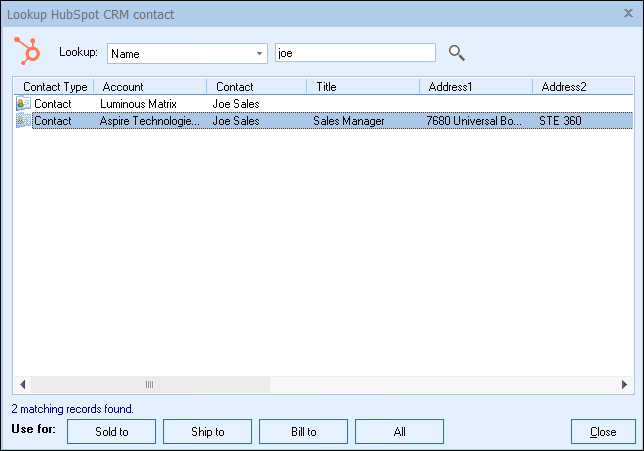The image size is (644, 451).
Task: Click the Luminous Matrix row contact icon
Action: [23, 104]
